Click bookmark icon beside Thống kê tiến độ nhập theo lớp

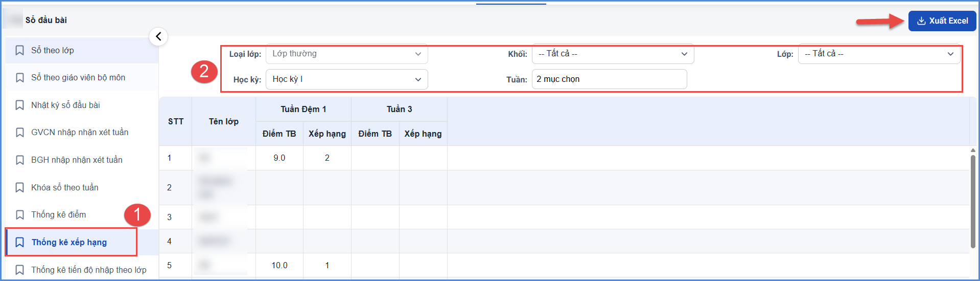20,270
